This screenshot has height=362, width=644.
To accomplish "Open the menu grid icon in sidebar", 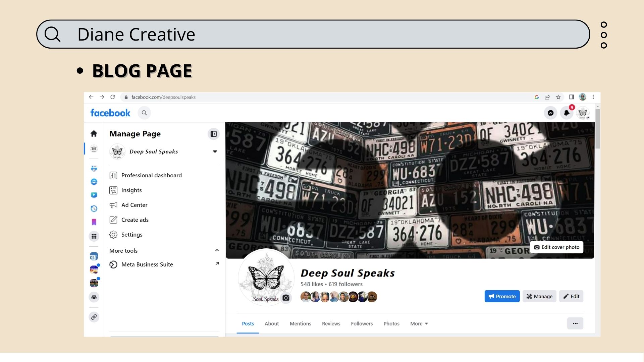I will tap(94, 236).
